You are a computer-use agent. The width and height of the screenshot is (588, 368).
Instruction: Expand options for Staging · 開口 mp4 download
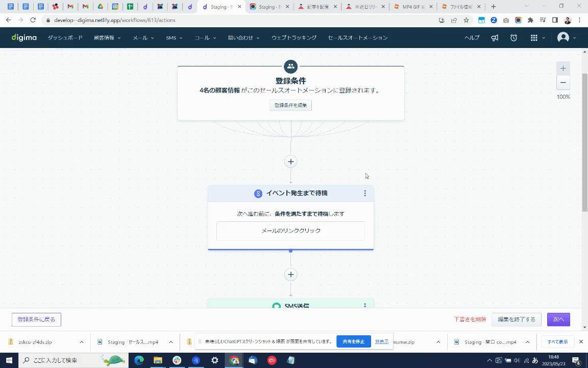click(x=528, y=342)
